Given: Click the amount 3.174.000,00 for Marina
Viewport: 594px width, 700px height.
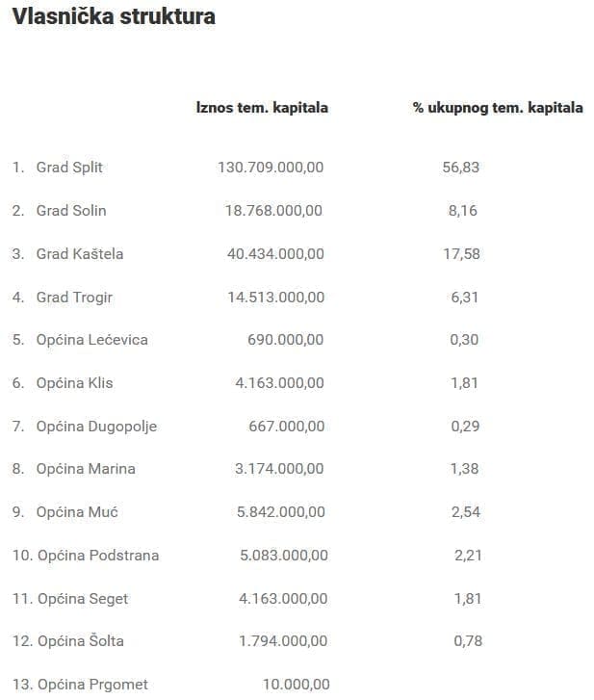Looking at the screenshot, I should pyautogui.click(x=280, y=469).
